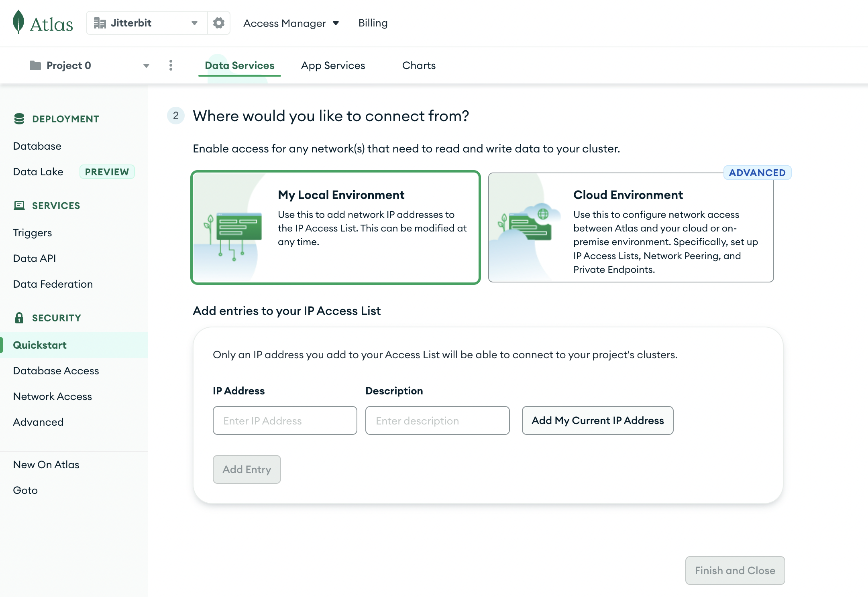
Task: Click the Security lock icon
Action: [19, 318]
